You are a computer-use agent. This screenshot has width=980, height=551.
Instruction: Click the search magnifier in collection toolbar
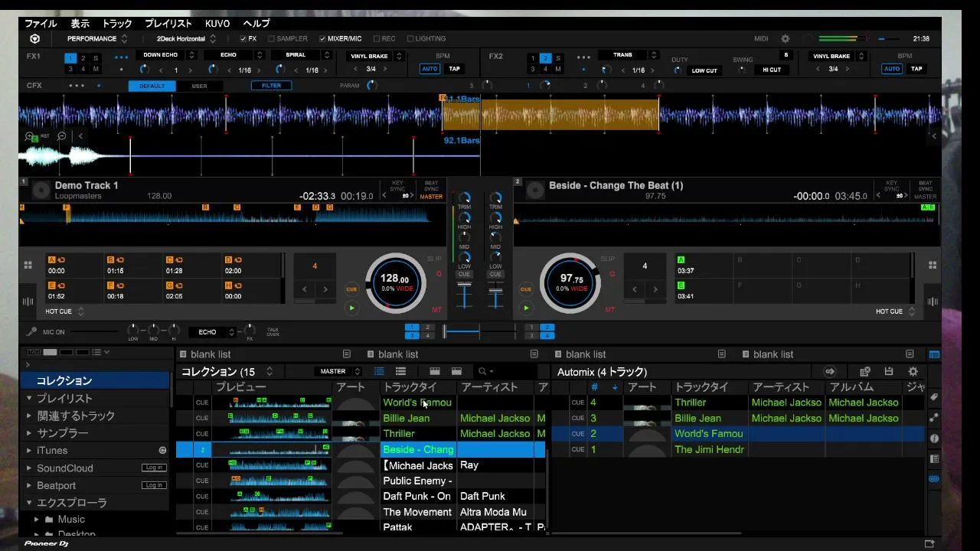pos(482,372)
